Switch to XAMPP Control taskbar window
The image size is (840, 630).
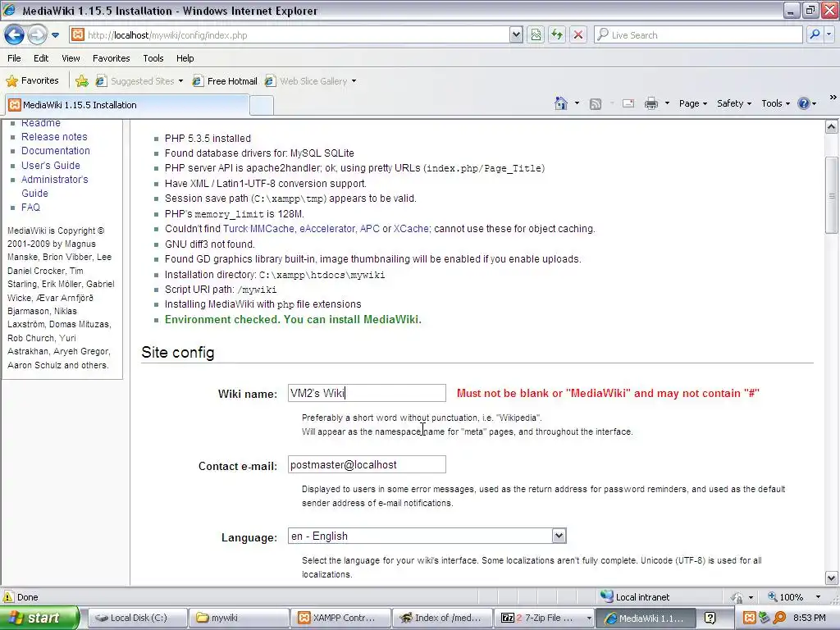[x=340, y=618]
